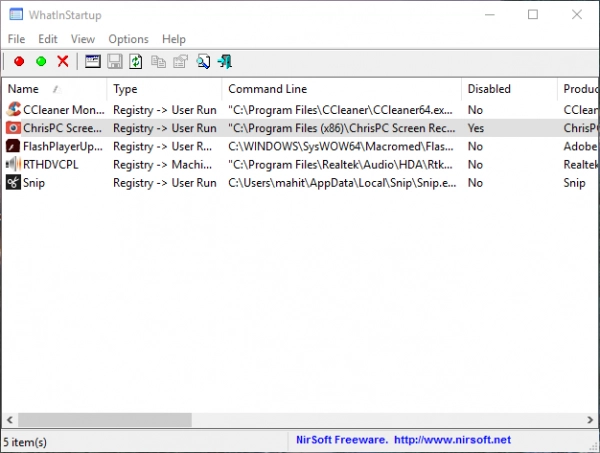Screen dimensions: 600x453
Task: Open the Edit menu
Action: [x=48, y=39]
